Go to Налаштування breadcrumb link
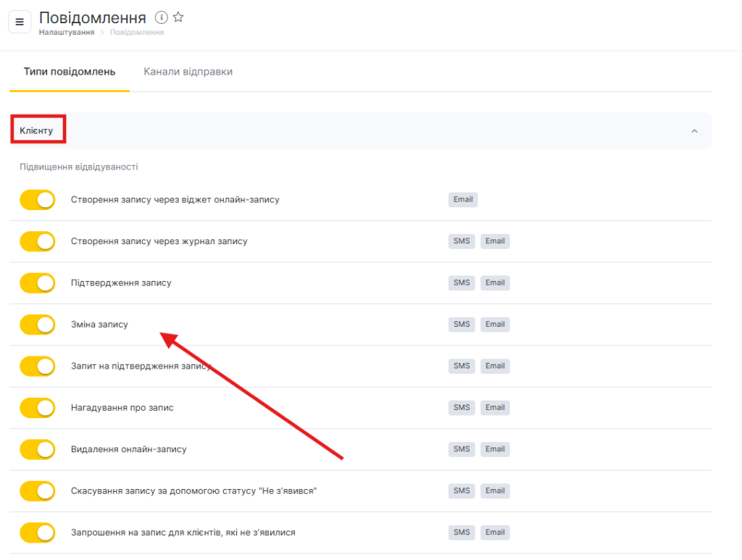 point(67,33)
